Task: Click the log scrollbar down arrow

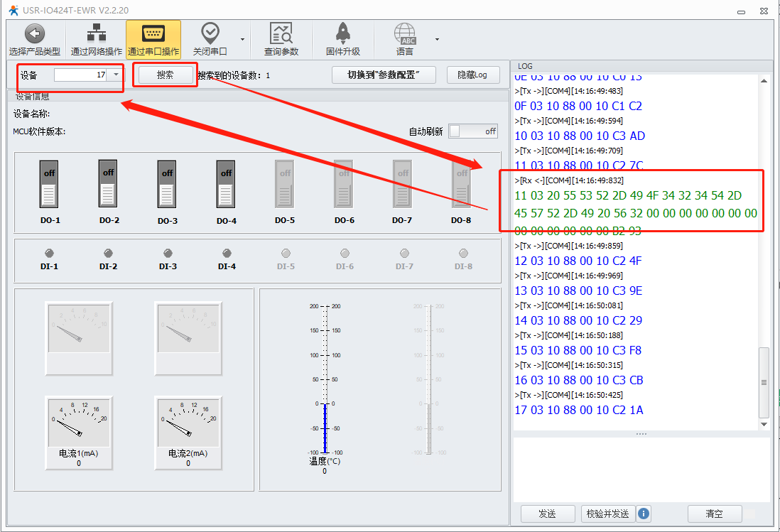Action: 764,424
